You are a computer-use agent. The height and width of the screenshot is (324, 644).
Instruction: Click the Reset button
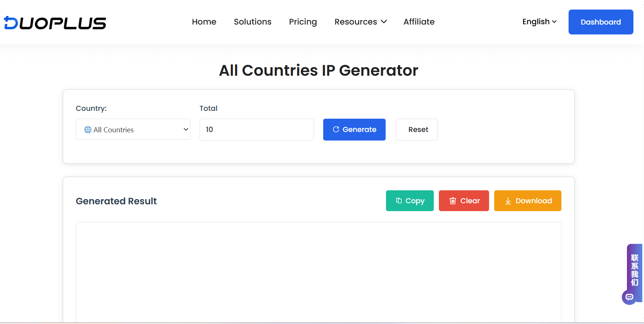click(x=417, y=130)
